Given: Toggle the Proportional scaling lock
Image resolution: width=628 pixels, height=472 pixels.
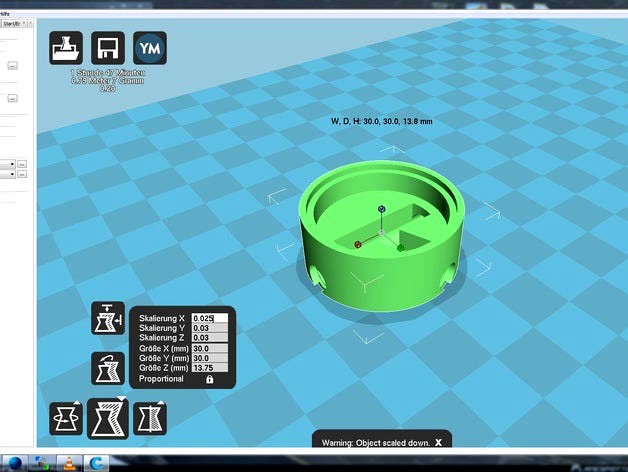Looking at the screenshot, I should point(210,380).
